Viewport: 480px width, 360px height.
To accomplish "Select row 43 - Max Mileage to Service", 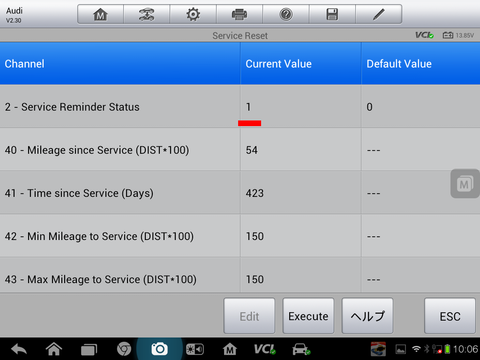I will tap(240, 276).
